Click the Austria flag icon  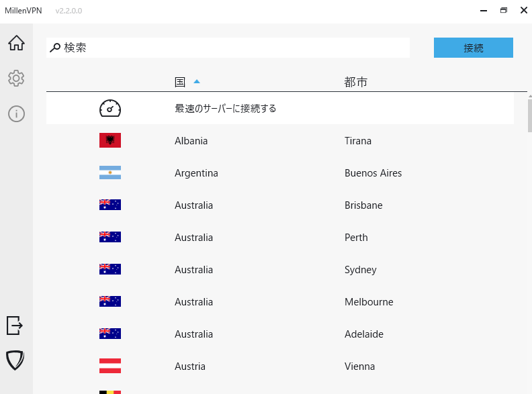point(109,366)
